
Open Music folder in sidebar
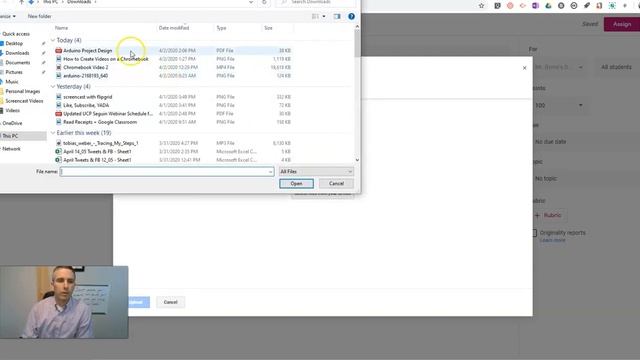[12, 82]
